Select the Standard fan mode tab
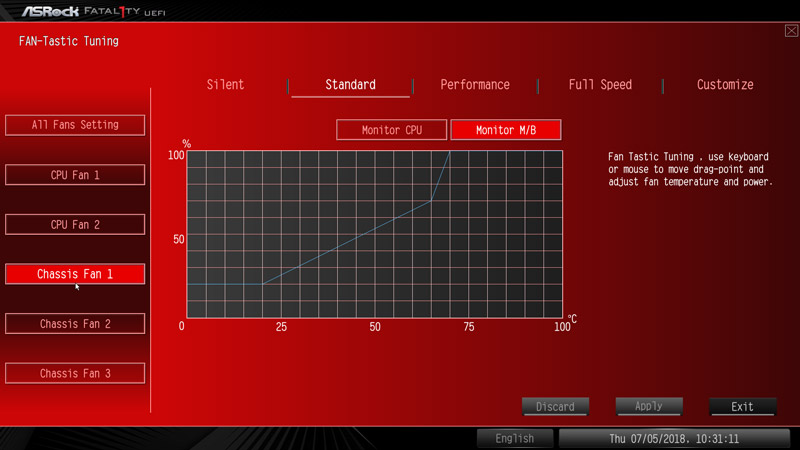 click(351, 85)
